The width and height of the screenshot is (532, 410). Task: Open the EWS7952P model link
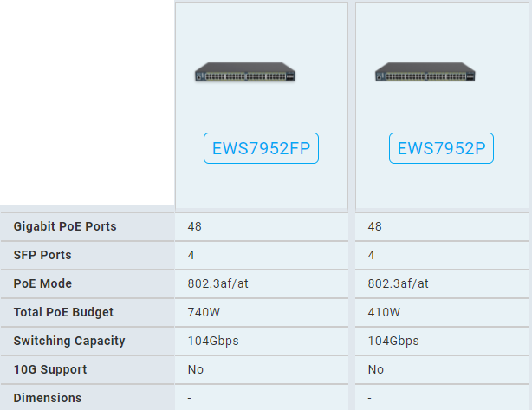[442, 149]
